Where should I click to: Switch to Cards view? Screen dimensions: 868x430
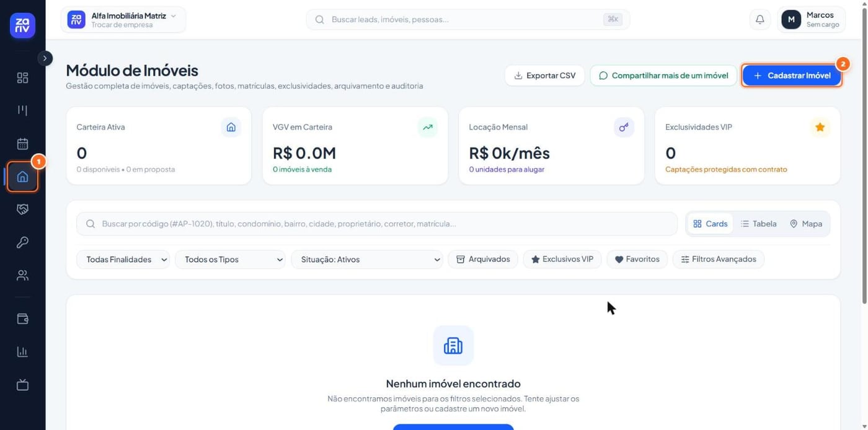pos(711,224)
